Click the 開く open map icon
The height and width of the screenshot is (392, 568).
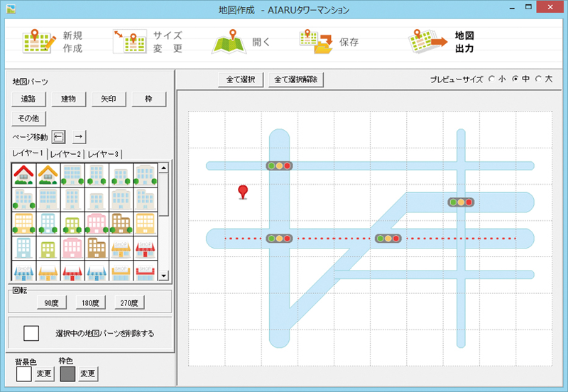tap(229, 42)
